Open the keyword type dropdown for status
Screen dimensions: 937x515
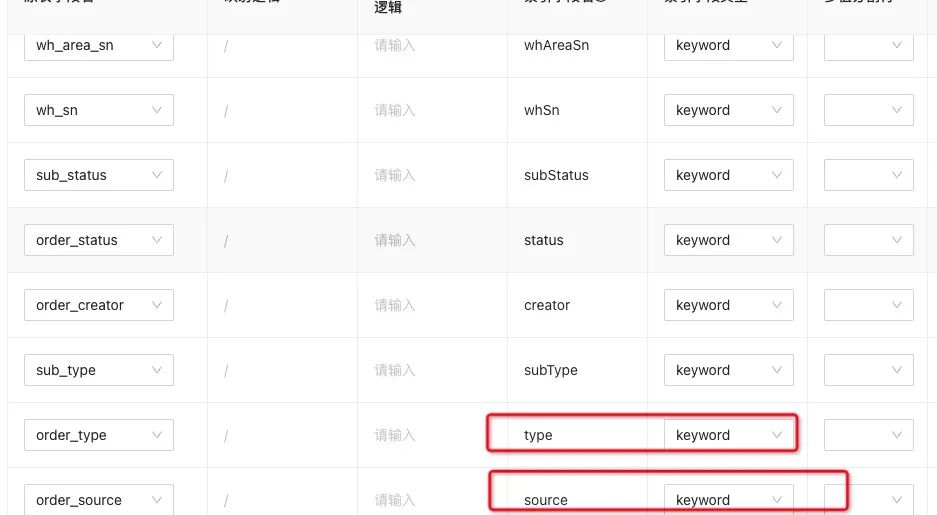tap(728, 240)
